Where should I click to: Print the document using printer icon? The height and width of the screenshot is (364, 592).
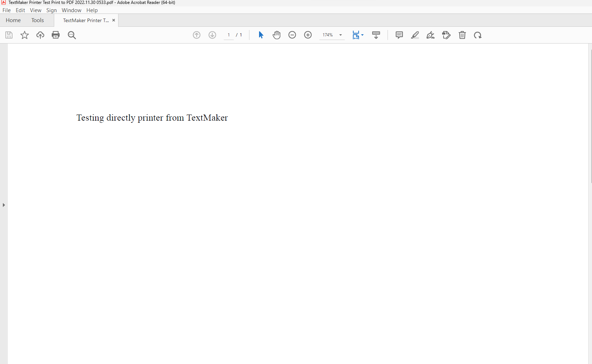56,35
